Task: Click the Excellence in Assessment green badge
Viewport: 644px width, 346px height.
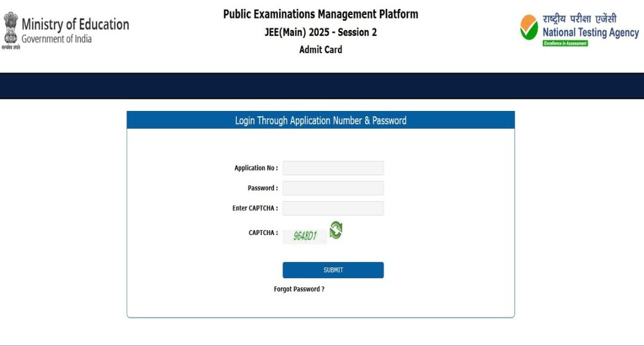Action: 565,44
